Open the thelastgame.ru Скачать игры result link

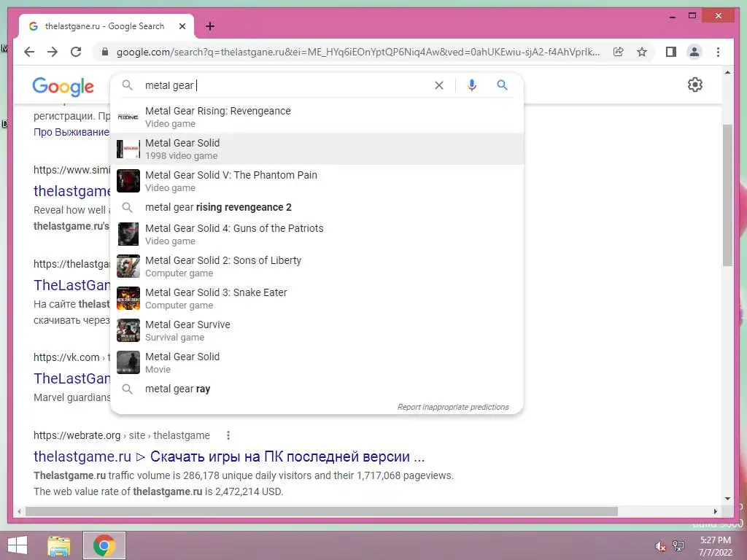point(229,456)
